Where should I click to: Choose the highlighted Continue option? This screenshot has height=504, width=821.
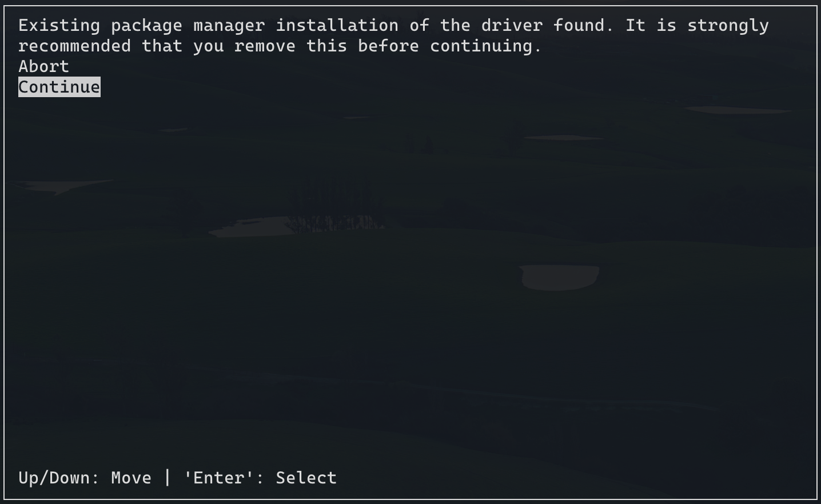click(x=59, y=87)
